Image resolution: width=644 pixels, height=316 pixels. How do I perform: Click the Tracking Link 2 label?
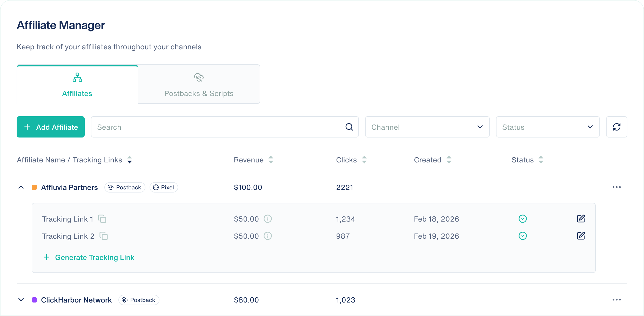tap(68, 236)
